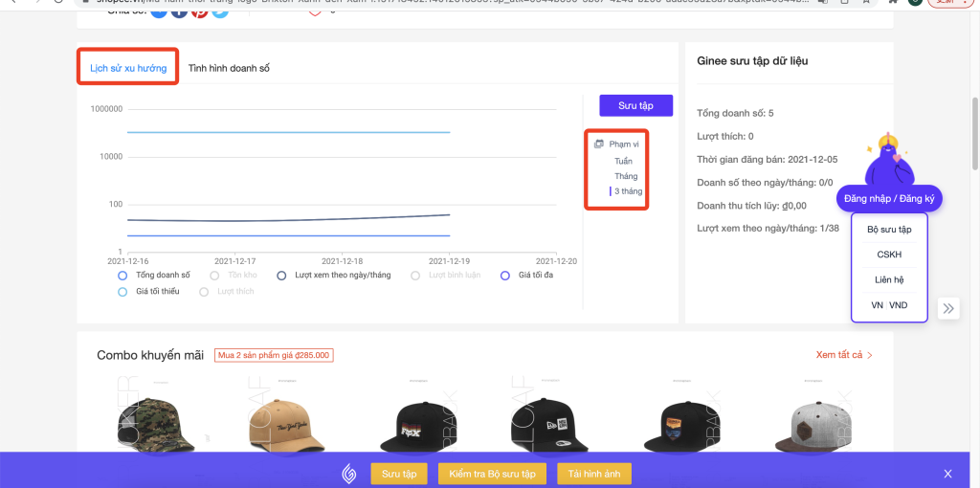The image size is (980, 488).
Task: Enable the Lượt bình luận legend series
Action: 446,275
